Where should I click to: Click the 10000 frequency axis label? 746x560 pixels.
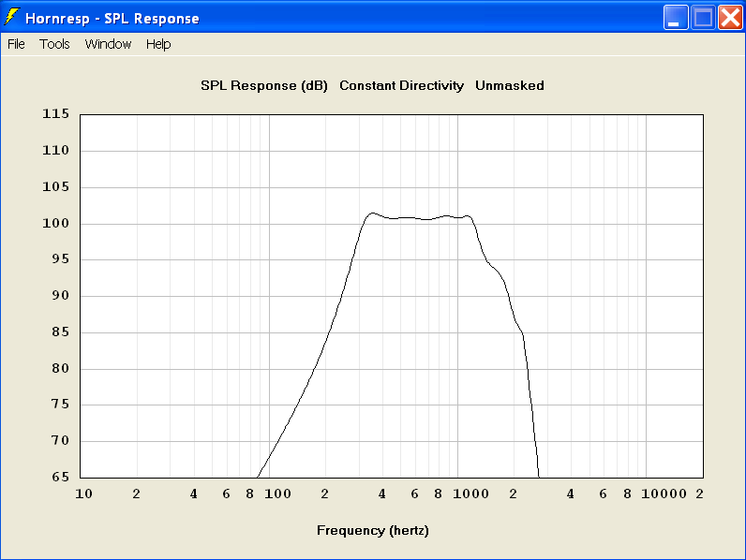pyautogui.click(x=664, y=494)
